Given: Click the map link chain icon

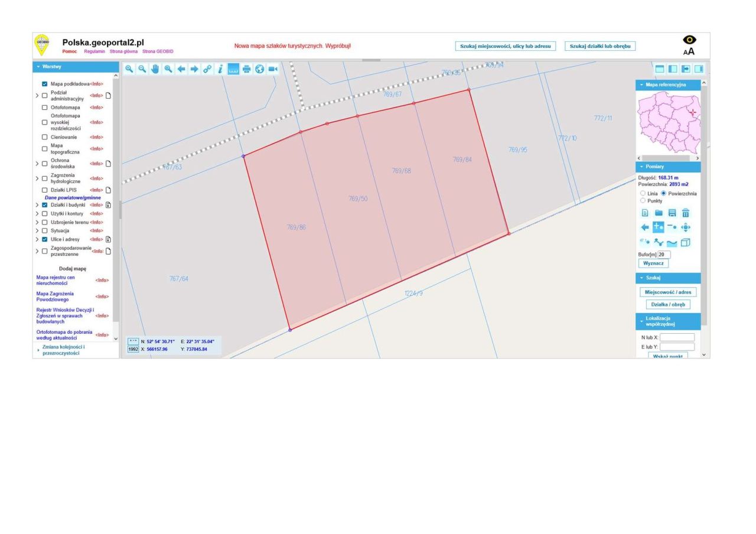Looking at the screenshot, I should click(x=207, y=69).
